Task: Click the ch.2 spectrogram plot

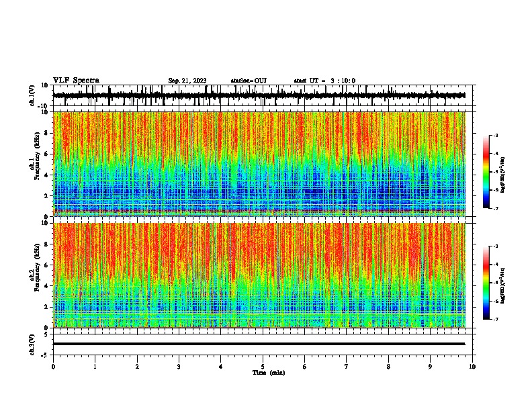Action: coord(259,275)
